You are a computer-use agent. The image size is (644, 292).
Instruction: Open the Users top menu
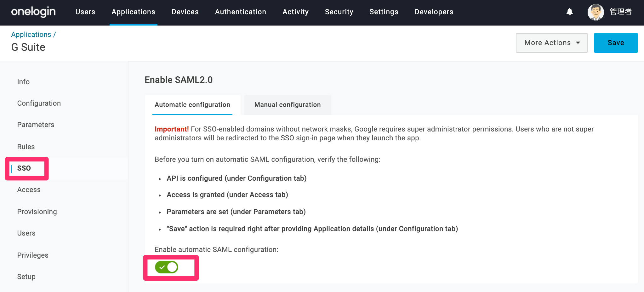(x=85, y=12)
